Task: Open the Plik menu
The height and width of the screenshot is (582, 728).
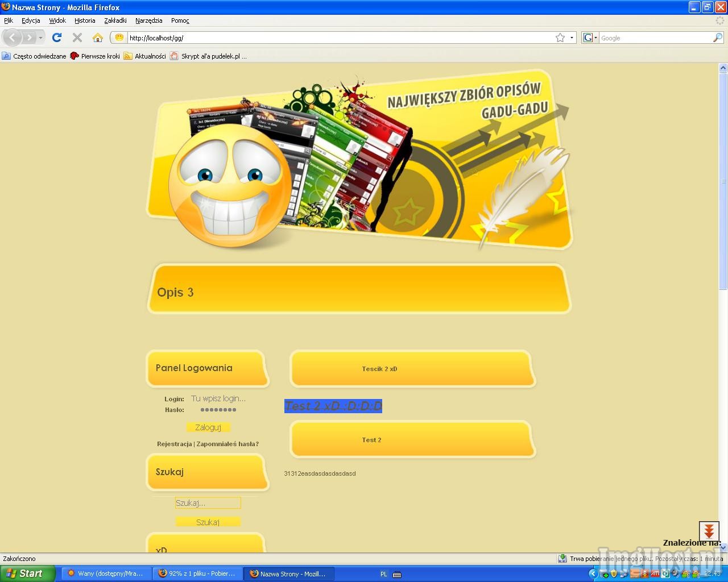Action: point(9,20)
